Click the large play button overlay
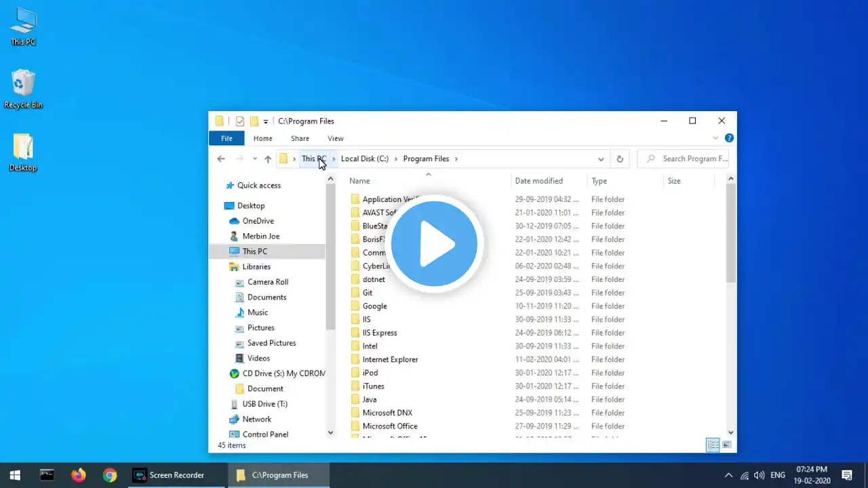Image resolution: width=868 pixels, height=488 pixels. click(434, 243)
